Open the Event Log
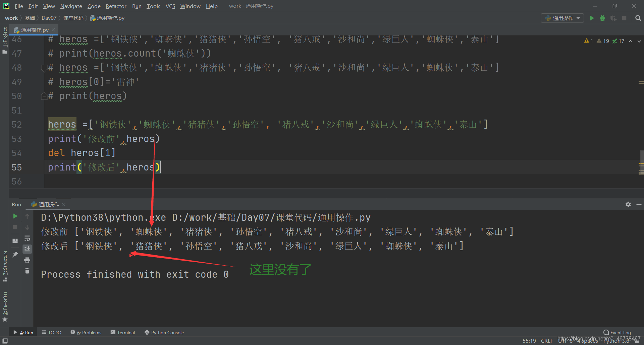This screenshot has height=345, width=644. pos(617,333)
